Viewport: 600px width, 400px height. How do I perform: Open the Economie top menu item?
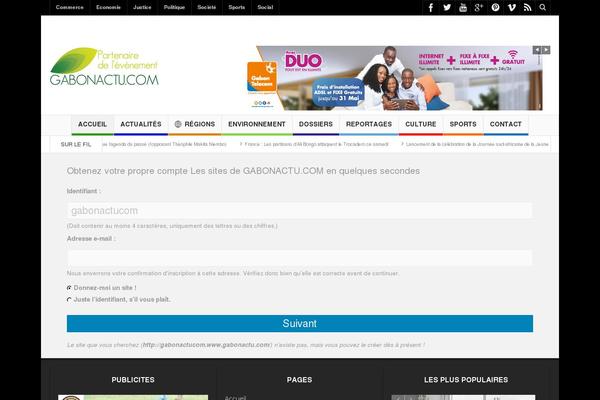pos(108,7)
